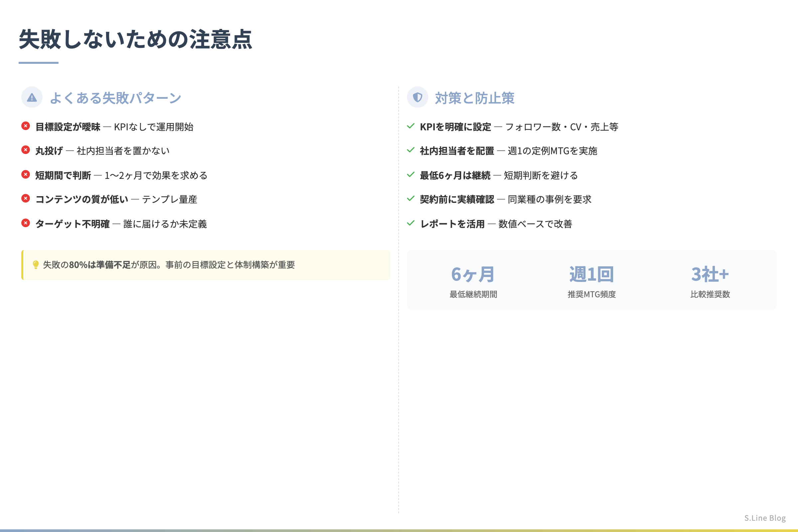The image size is (798, 532).
Task: Click the shield icon beside 対策と防止策
Action: [417, 98]
